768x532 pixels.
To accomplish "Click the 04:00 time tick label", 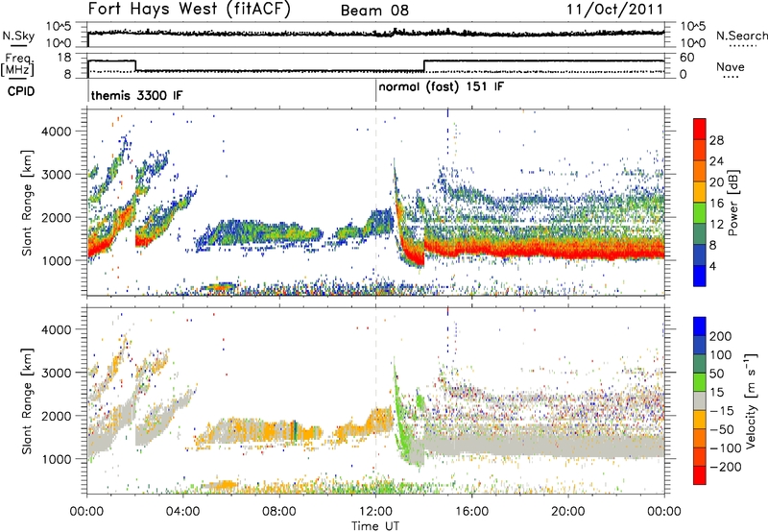I will coord(182,512).
